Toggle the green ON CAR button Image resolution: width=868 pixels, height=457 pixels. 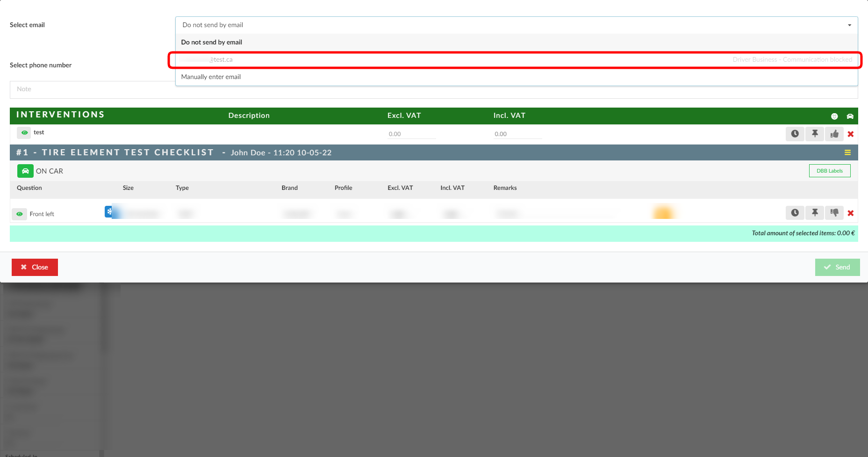pos(25,171)
